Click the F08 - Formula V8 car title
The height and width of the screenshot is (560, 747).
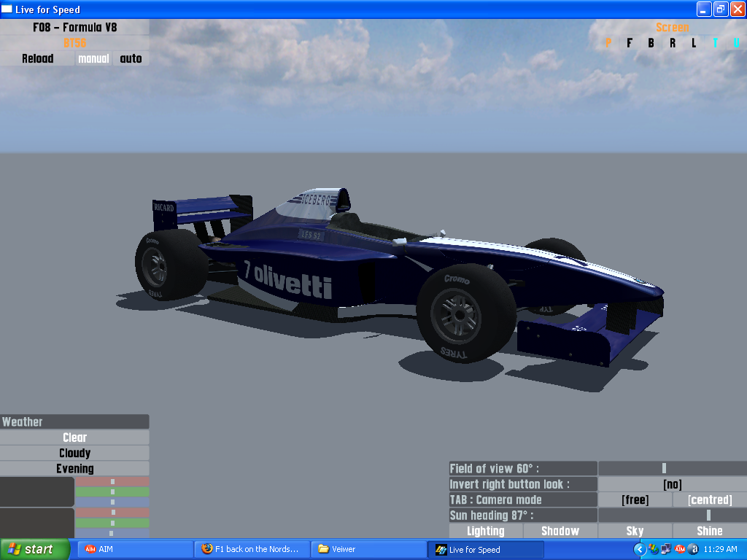click(75, 27)
